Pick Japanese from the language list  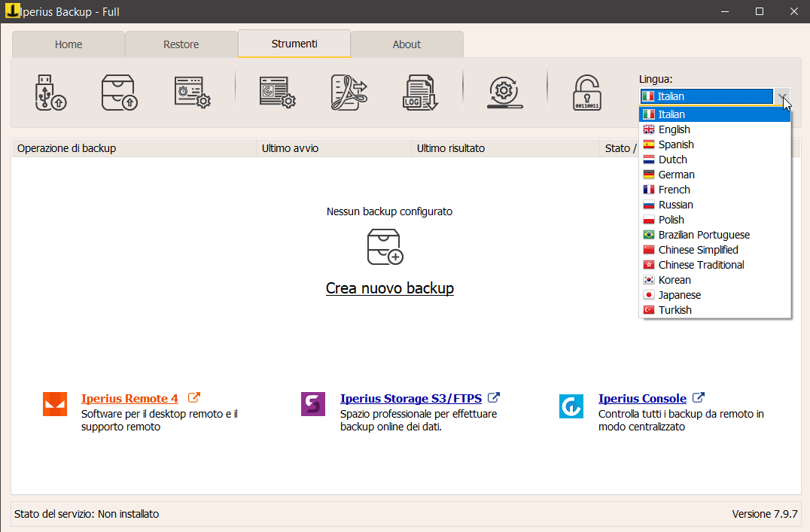pyautogui.click(x=715, y=295)
